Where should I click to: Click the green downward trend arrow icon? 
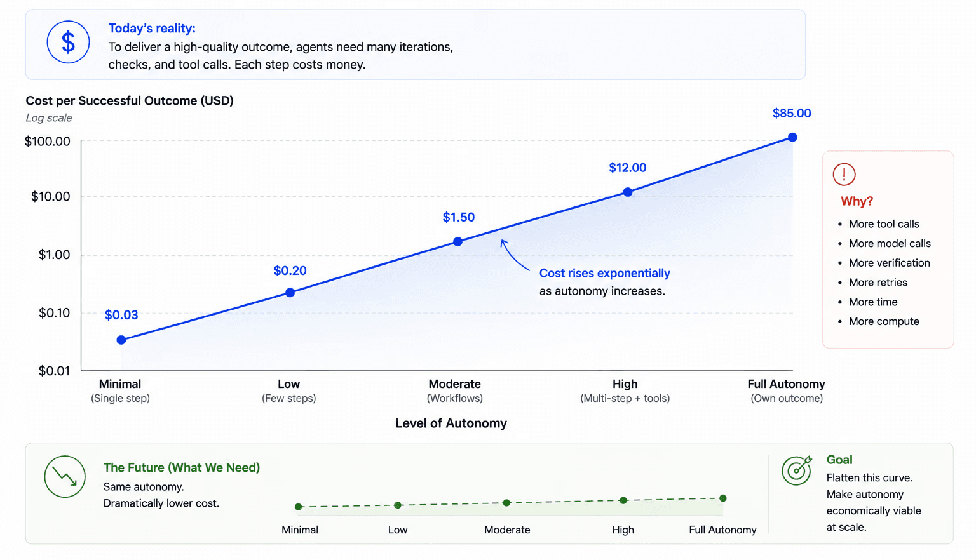[x=65, y=477]
